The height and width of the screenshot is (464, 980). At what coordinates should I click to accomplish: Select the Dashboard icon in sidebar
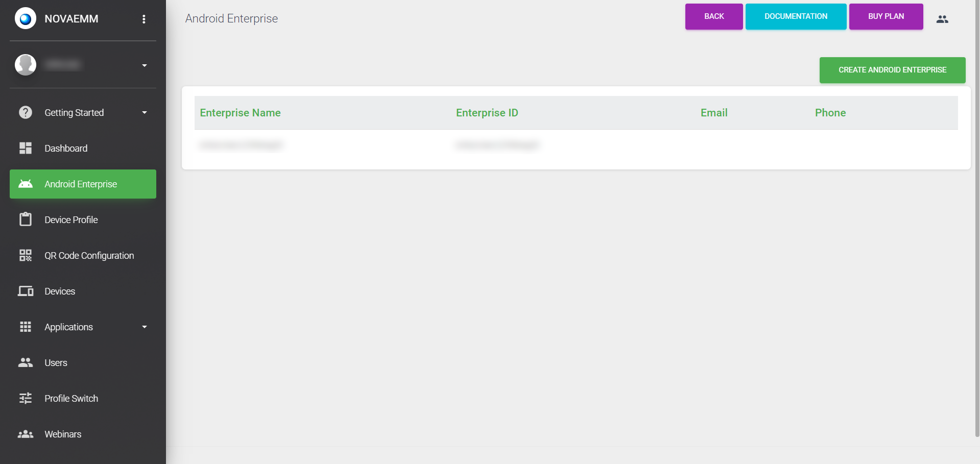pyautogui.click(x=26, y=148)
